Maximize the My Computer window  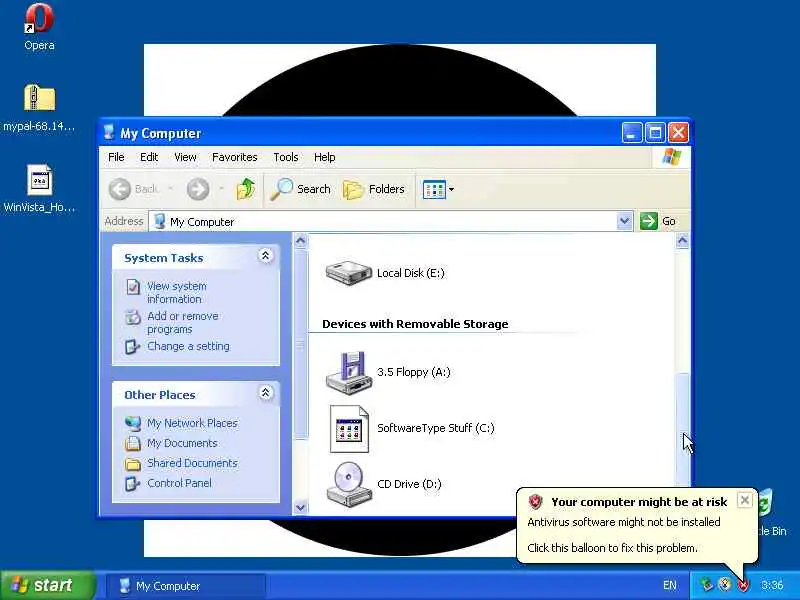655,133
